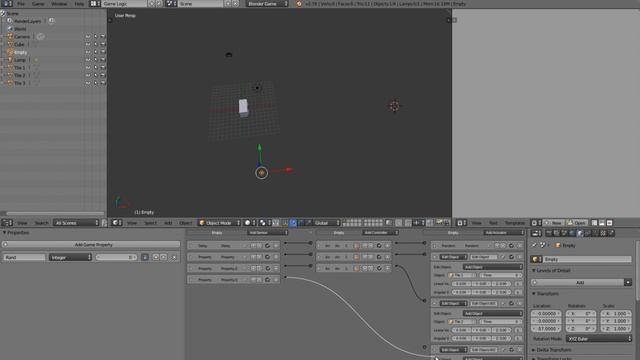
Task: Activate the Delay sensor toggle icon
Action: point(268,246)
